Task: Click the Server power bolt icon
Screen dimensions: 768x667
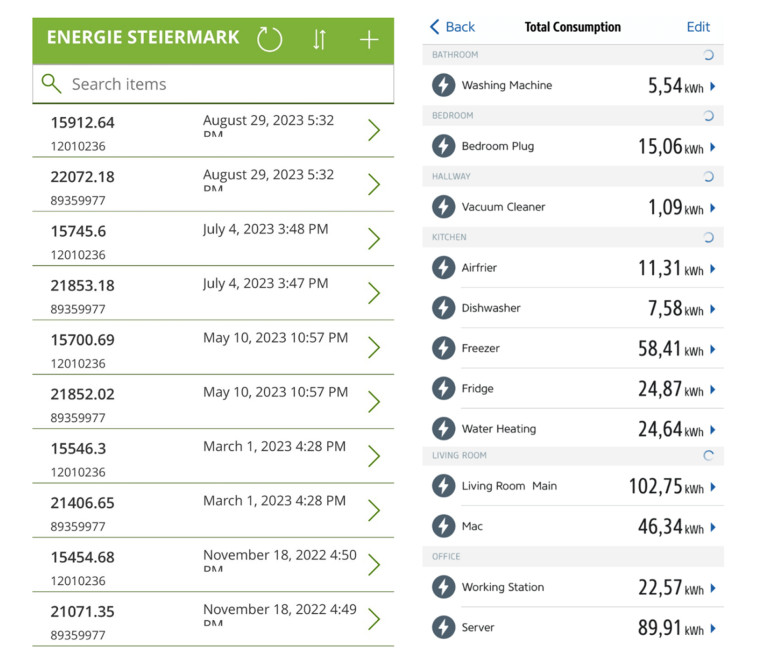Action: tap(443, 628)
